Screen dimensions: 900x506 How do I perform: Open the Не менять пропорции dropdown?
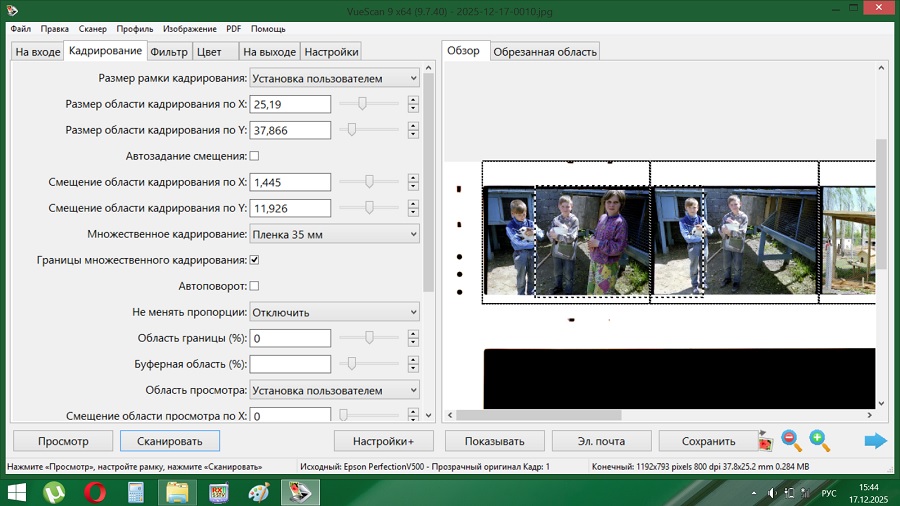coord(334,312)
